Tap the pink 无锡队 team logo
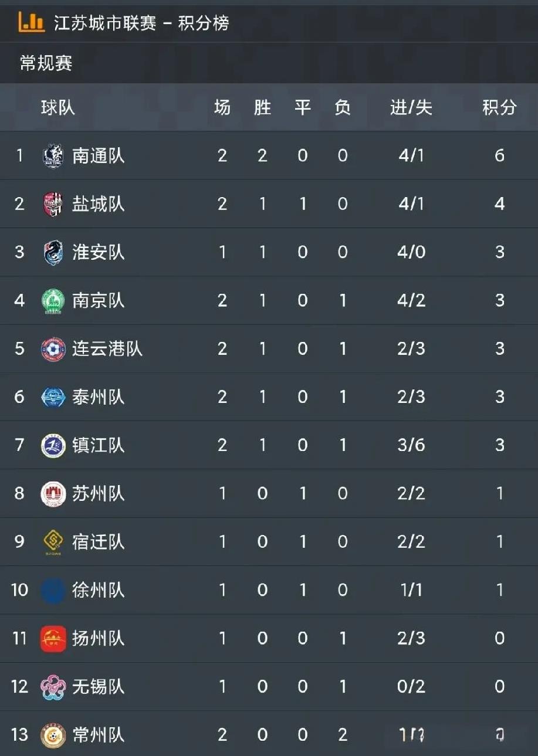Screen dimensions: 538x756 53,687
